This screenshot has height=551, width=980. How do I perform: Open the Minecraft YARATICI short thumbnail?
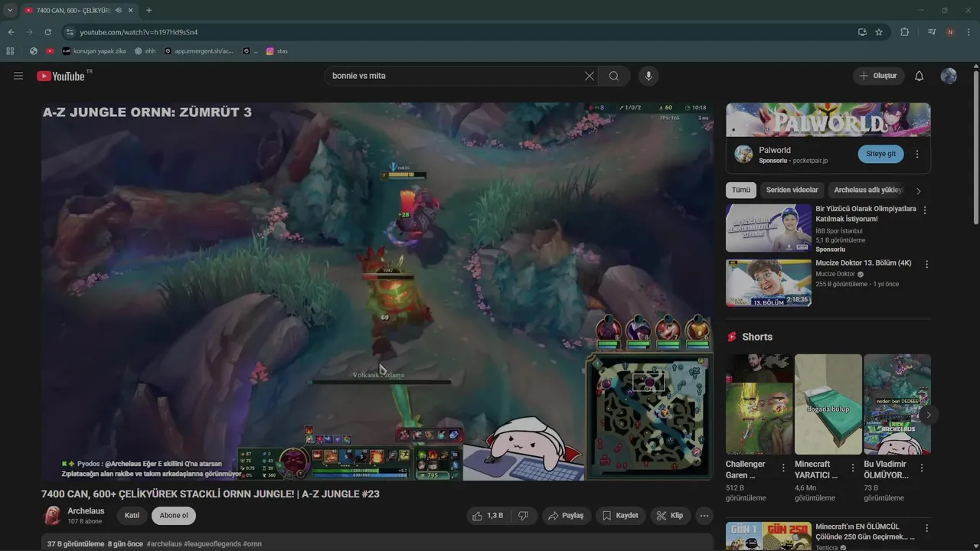pos(828,404)
